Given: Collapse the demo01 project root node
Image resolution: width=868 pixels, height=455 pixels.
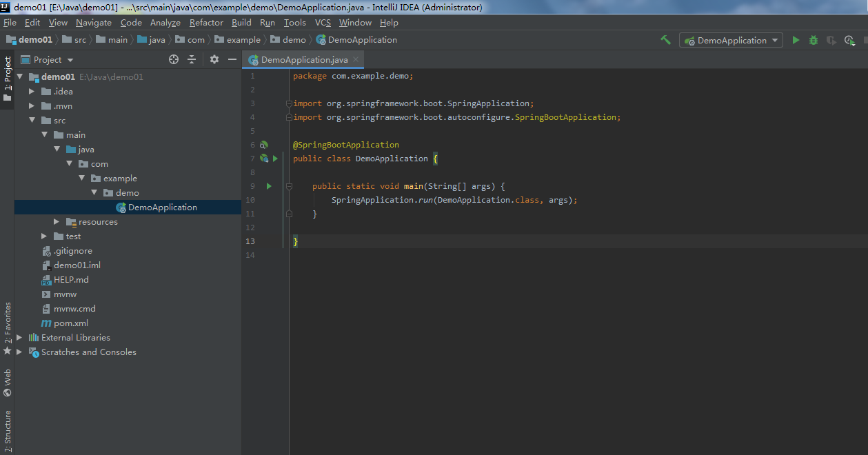Looking at the screenshot, I should click(19, 76).
